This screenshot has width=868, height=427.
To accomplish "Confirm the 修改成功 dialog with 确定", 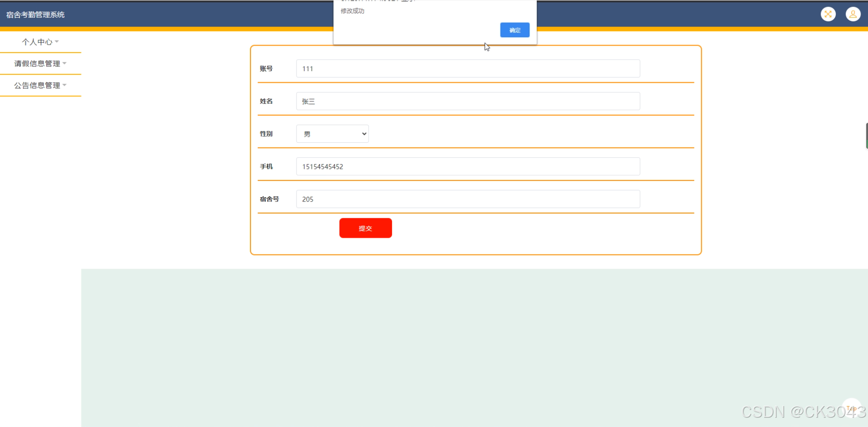I will (x=515, y=30).
